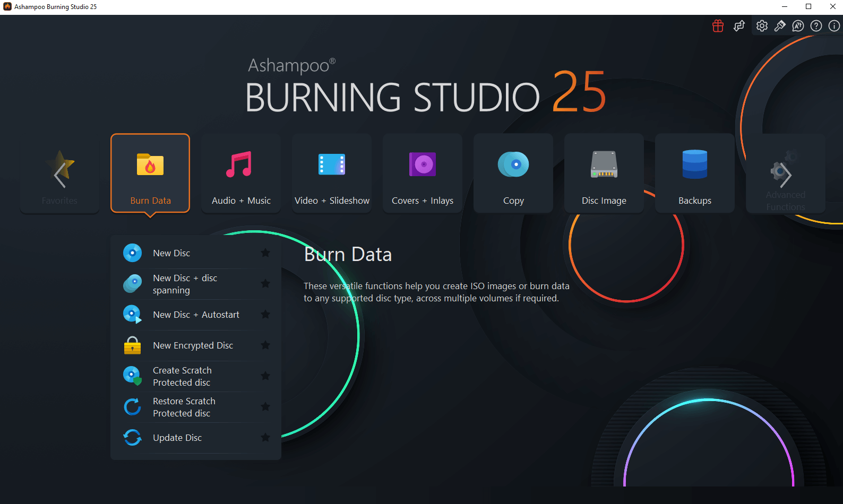Go to next categories with right chevron
Screen dimensions: 843x504
(786, 175)
